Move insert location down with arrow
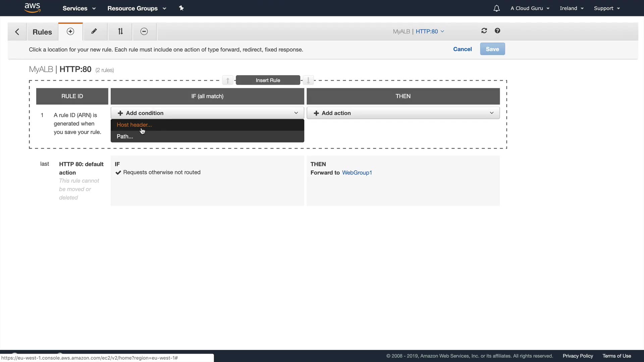644x362 pixels. 308,80
